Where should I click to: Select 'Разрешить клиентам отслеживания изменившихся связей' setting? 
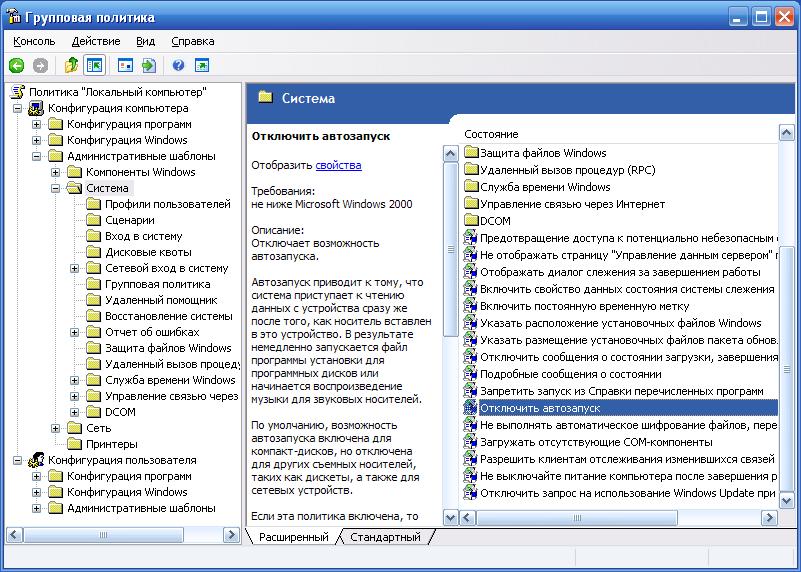click(627, 459)
